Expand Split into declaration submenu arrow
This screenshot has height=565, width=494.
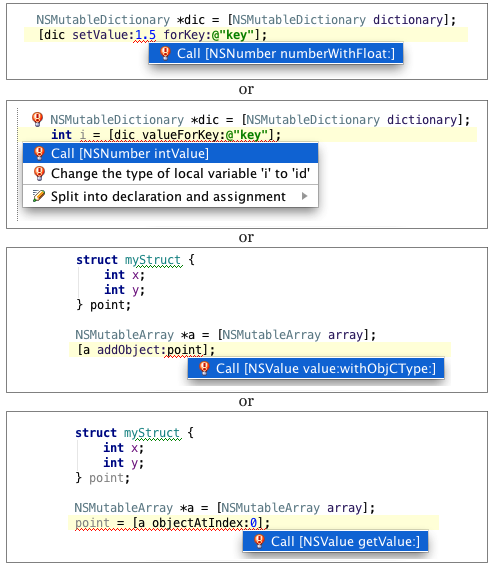(305, 196)
